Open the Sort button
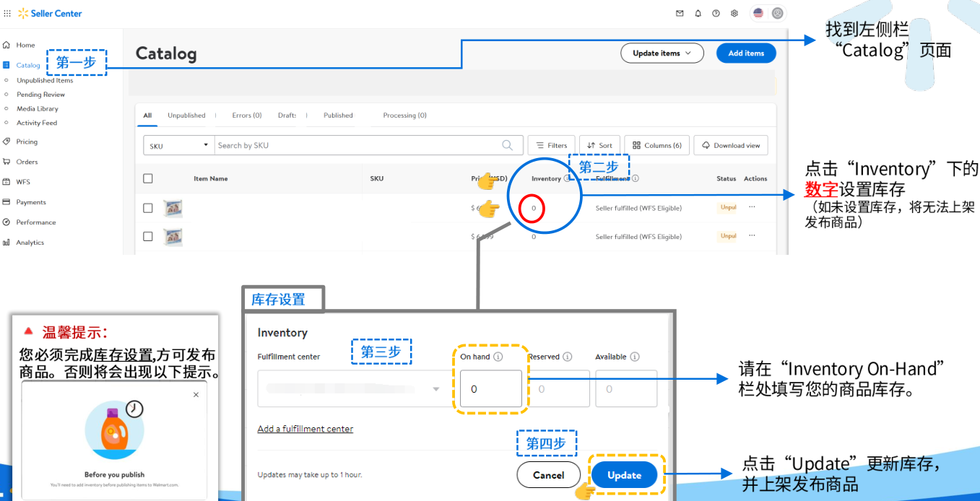Viewport: 980px width, 501px height. 599,145
